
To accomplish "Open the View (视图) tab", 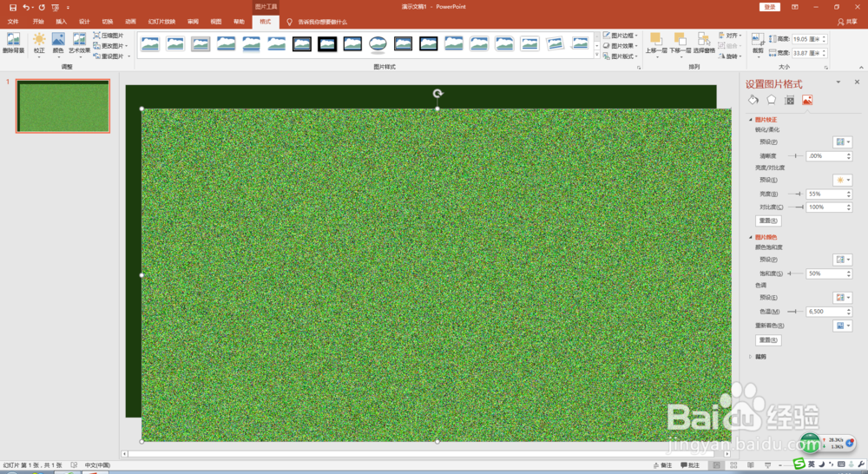I will coord(216,22).
